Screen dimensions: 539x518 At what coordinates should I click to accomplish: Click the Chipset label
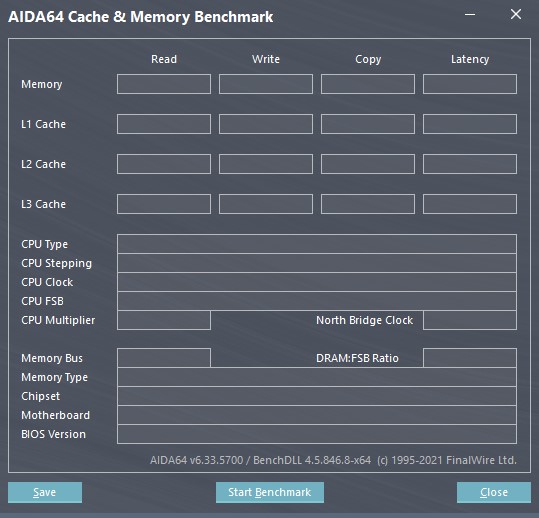(41, 396)
